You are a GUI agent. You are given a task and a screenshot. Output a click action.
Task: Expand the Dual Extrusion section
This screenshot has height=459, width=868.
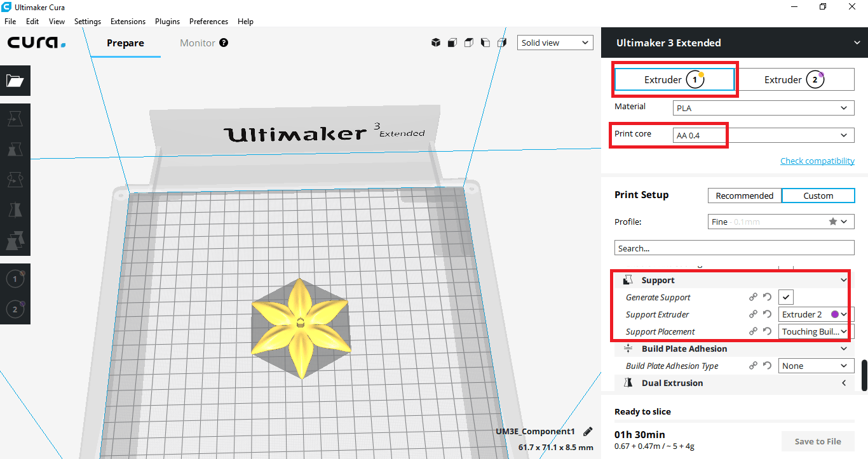[x=843, y=383]
